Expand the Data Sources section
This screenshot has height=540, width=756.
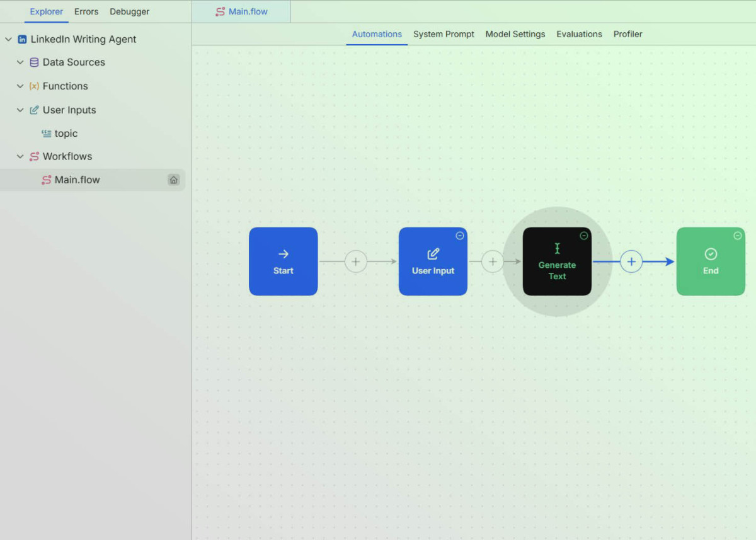[x=20, y=62]
